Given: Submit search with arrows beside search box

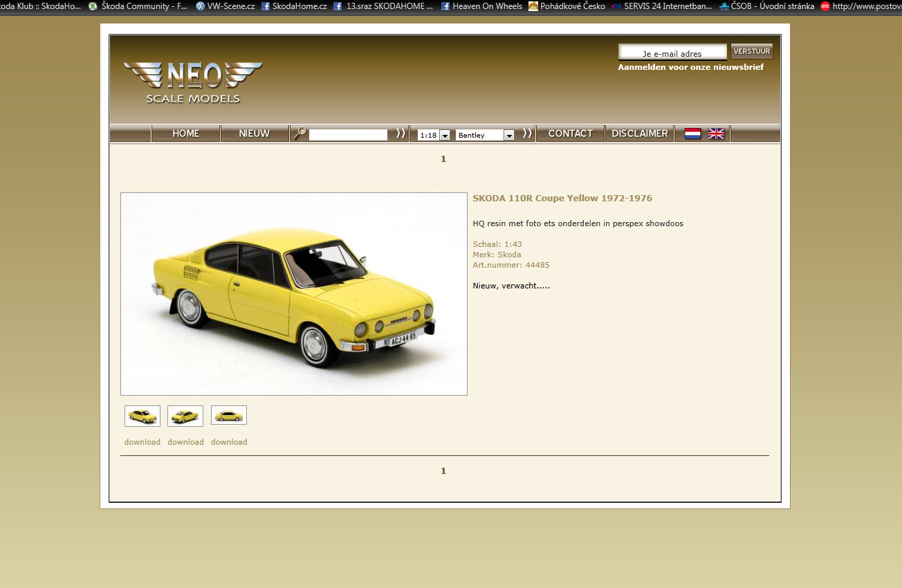Looking at the screenshot, I should tap(401, 134).
